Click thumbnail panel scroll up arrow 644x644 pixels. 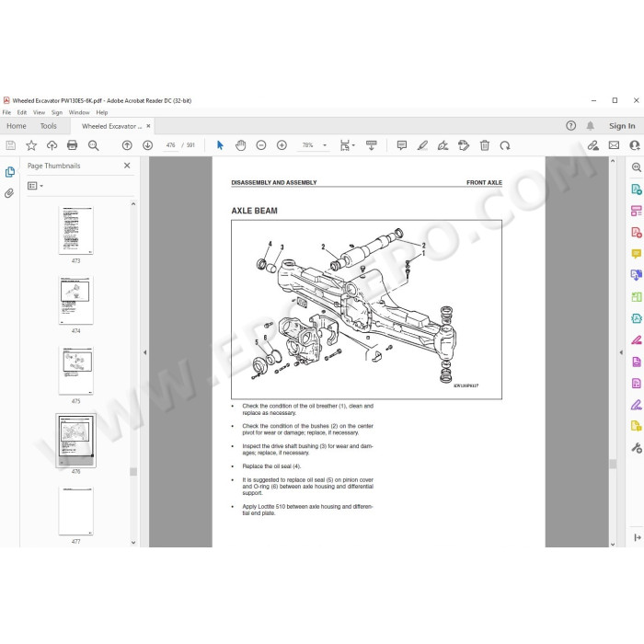tap(133, 204)
